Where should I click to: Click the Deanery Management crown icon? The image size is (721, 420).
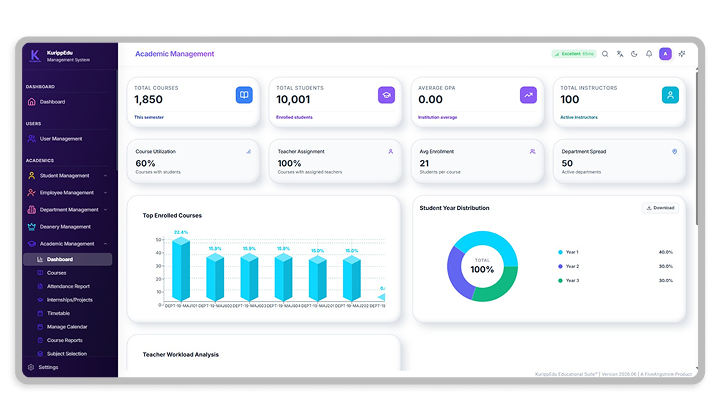(x=31, y=227)
